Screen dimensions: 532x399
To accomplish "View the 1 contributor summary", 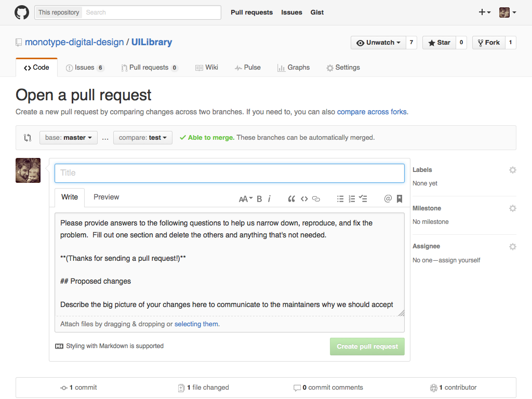I will pos(453,388).
